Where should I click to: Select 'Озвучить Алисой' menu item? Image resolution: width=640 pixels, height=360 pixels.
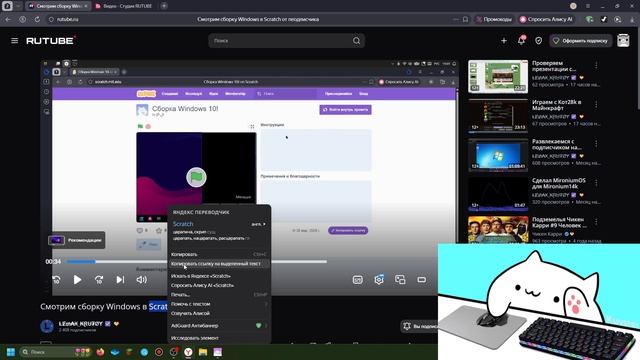(218, 313)
